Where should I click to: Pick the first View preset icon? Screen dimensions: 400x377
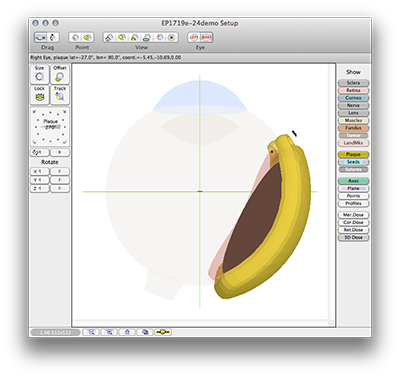point(109,37)
